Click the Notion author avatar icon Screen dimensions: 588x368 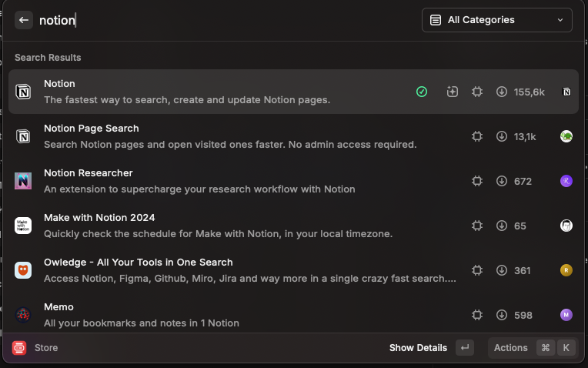click(566, 92)
